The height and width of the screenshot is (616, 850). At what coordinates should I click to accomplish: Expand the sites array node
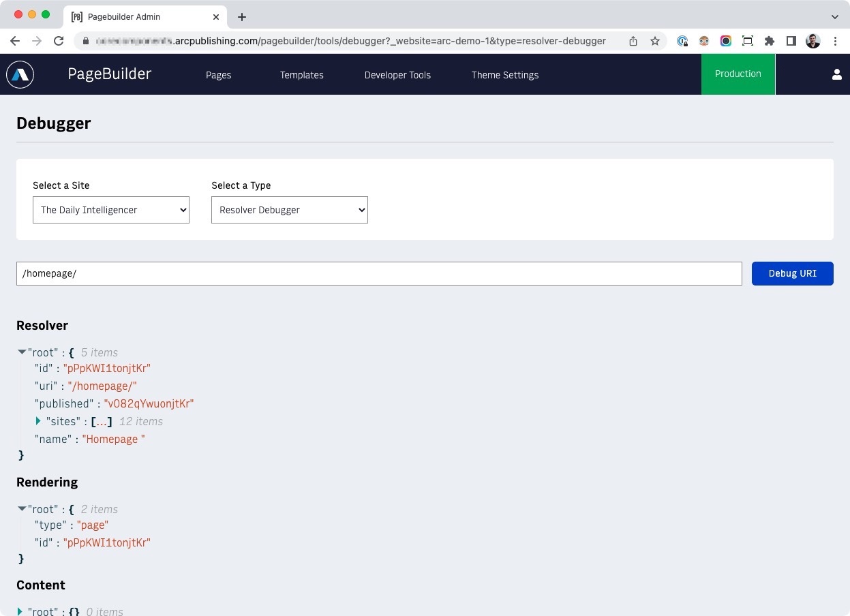coord(39,421)
